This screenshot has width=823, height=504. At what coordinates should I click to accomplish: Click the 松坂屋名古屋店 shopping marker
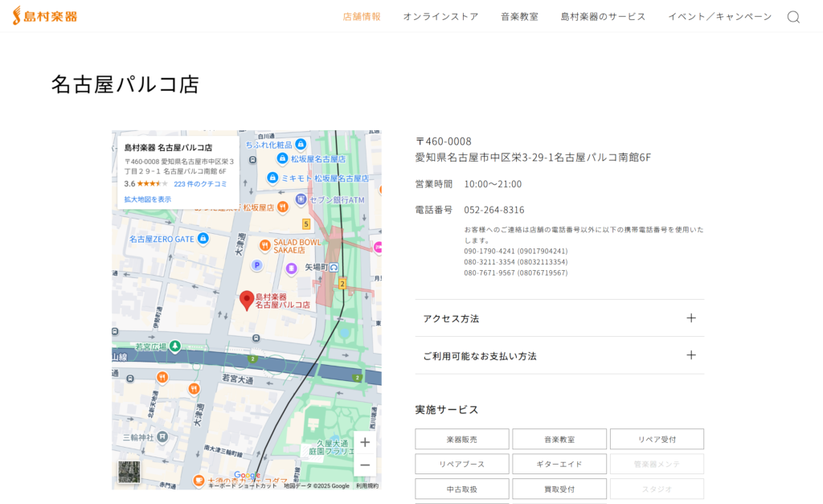point(282,158)
